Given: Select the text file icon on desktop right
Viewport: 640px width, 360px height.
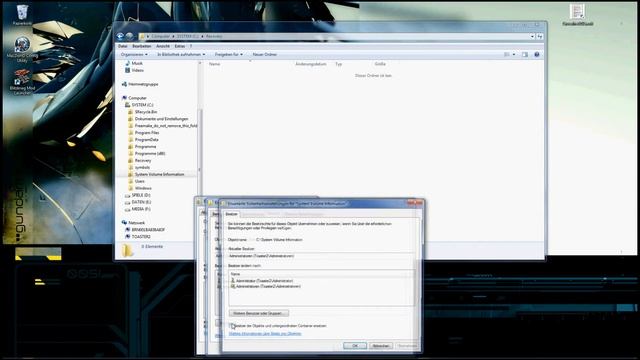Looking at the screenshot, I should pos(577,11).
